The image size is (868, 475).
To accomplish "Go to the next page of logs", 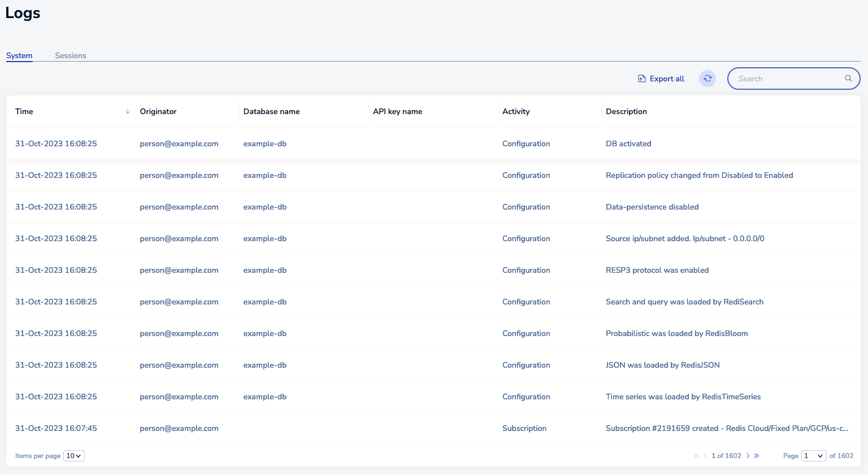I will (748, 456).
